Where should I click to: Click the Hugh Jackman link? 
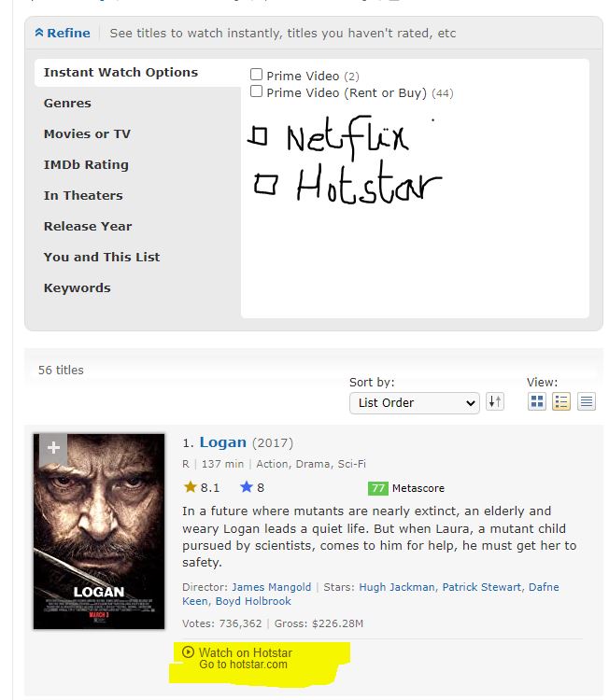tap(396, 587)
